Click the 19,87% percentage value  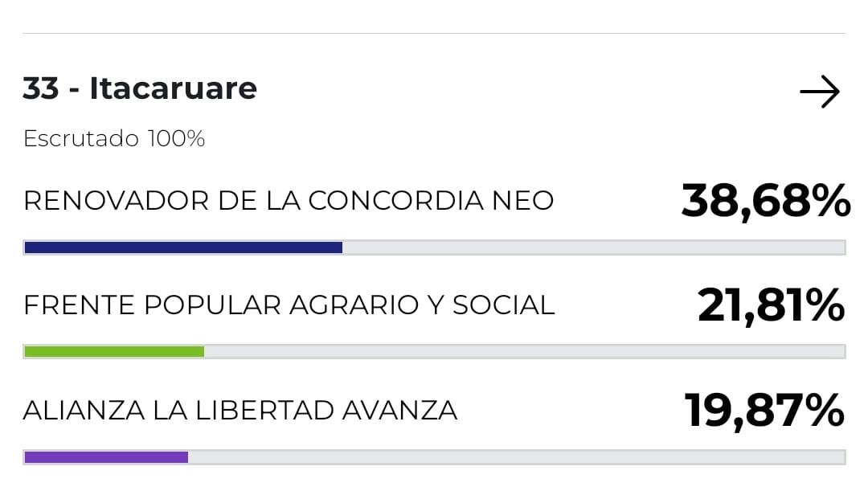click(765, 410)
